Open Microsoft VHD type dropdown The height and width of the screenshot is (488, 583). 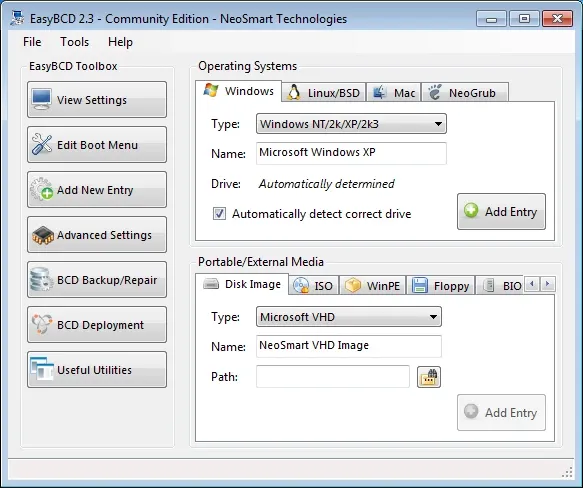tap(349, 317)
